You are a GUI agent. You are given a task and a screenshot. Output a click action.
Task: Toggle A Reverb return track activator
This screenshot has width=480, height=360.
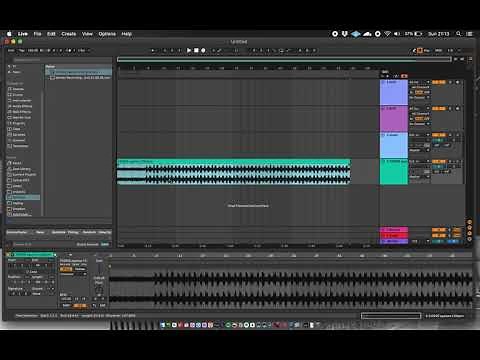coord(439,230)
